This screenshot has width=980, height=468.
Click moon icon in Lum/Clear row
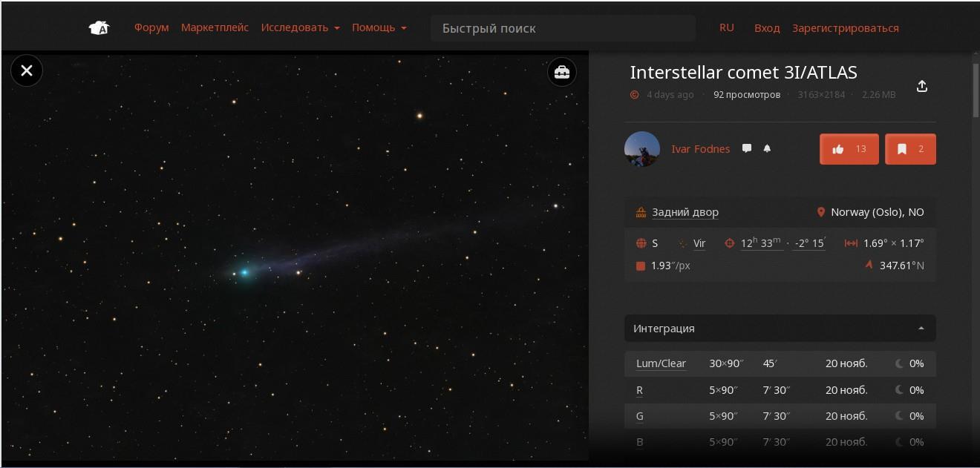900,363
